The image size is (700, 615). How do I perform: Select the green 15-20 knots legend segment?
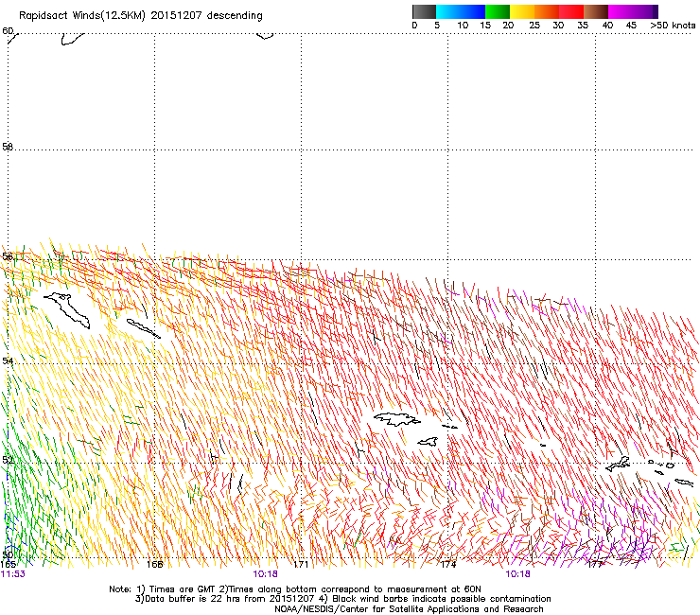[x=498, y=11]
